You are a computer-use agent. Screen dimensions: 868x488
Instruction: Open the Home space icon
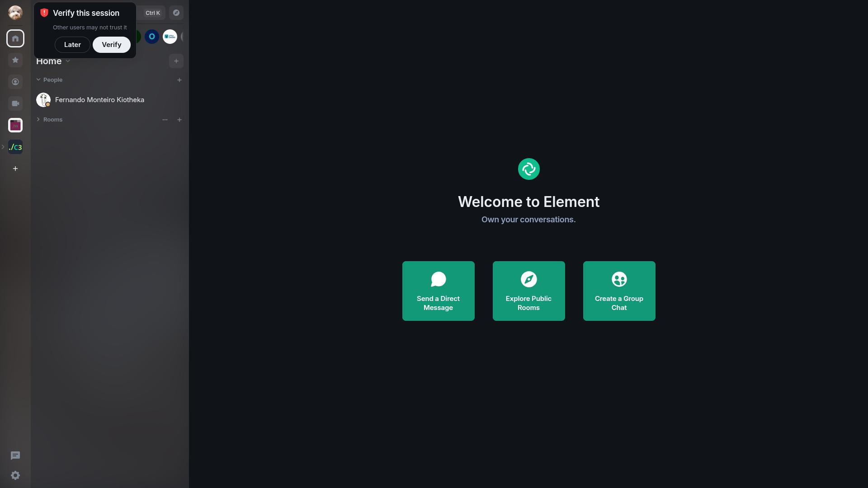pos(15,38)
